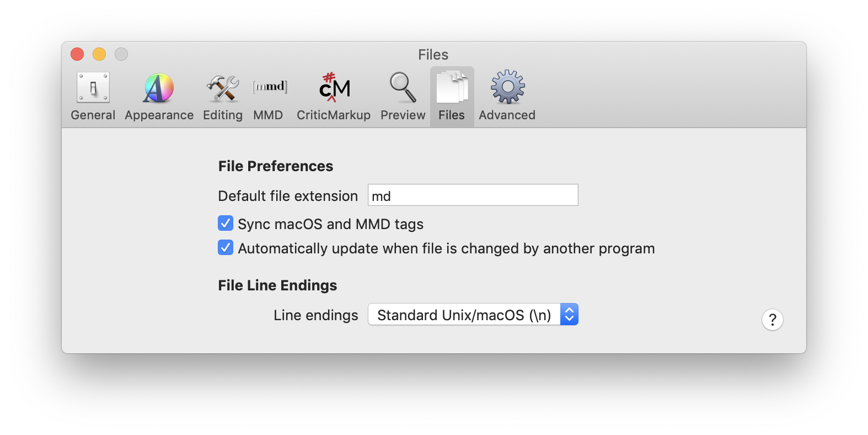Open the CriticMarkup #cM icon
This screenshot has height=435, width=868.
coord(334,88)
